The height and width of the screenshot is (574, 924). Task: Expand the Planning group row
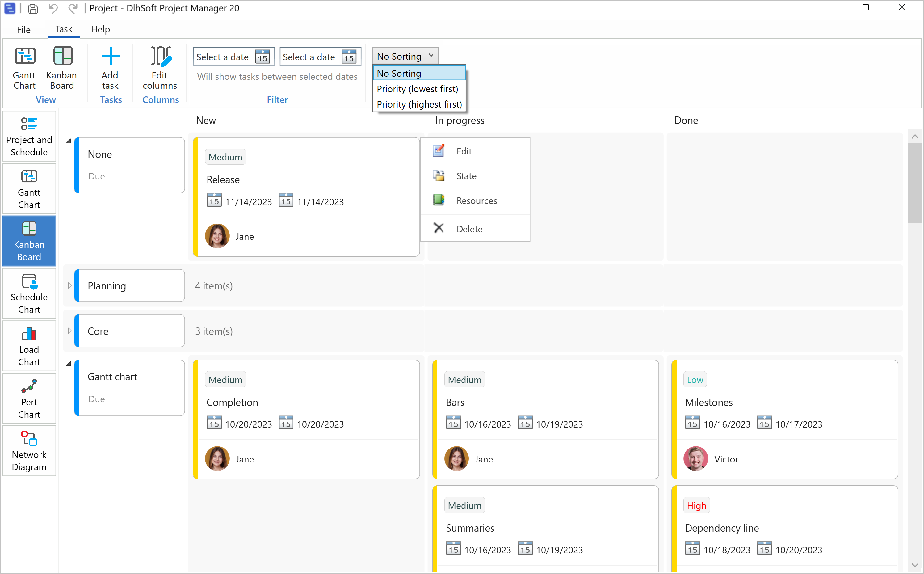pos(69,285)
